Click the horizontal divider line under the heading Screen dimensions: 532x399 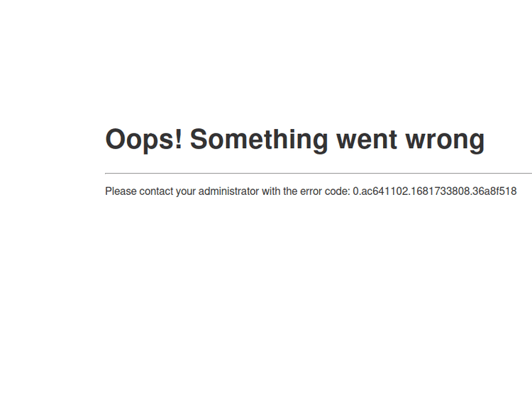[318, 173]
